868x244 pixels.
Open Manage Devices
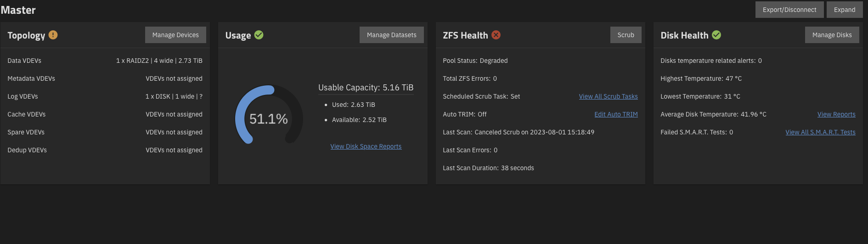175,35
